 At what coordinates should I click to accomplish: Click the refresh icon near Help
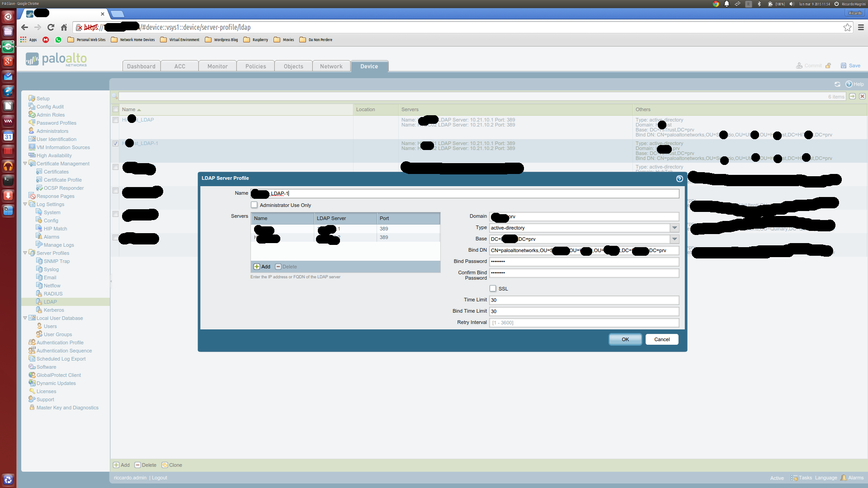(837, 84)
